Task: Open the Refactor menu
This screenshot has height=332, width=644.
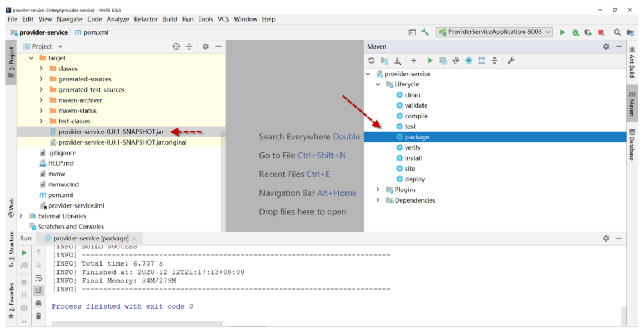Action: [146, 20]
